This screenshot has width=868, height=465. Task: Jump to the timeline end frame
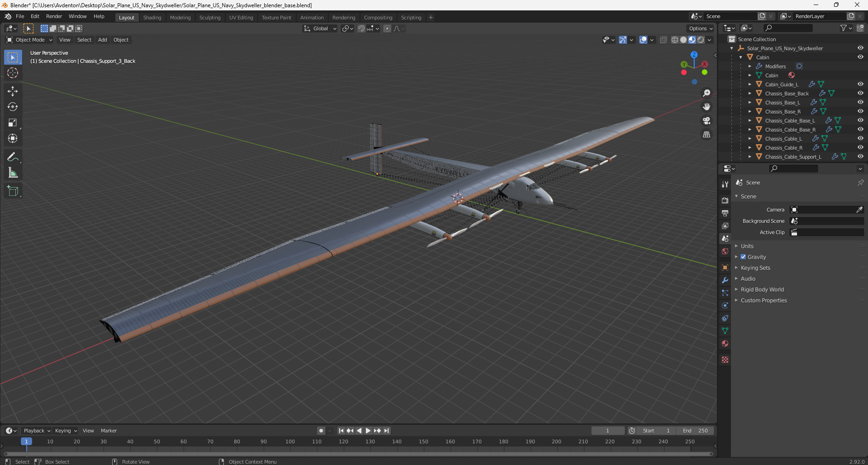coord(386,431)
